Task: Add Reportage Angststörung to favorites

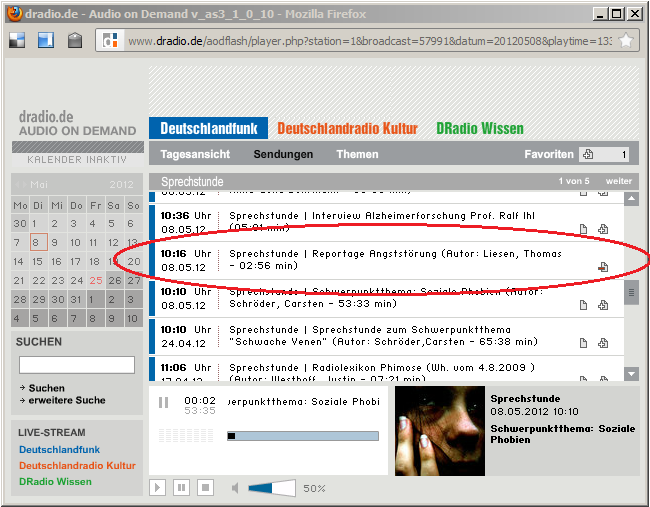Action: pyautogui.click(x=603, y=267)
